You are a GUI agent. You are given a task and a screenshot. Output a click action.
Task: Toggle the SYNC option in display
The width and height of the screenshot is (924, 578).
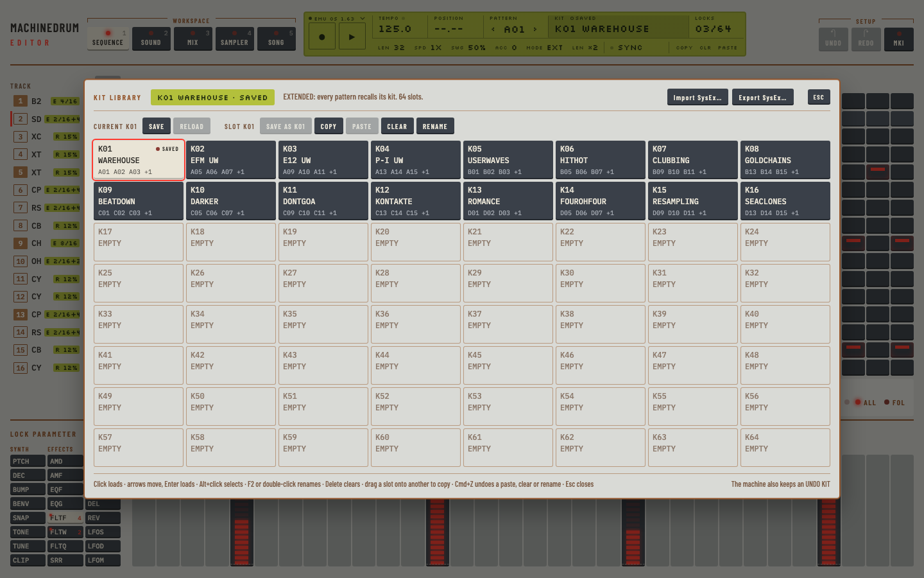click(626, 48)
